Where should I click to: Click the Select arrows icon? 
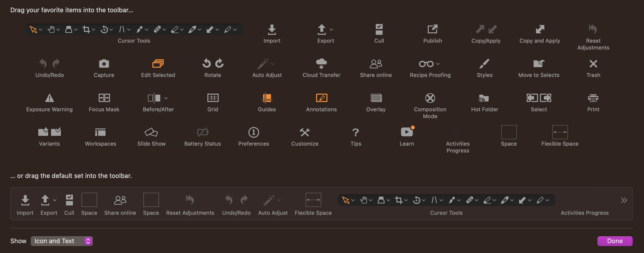point(539,98)
